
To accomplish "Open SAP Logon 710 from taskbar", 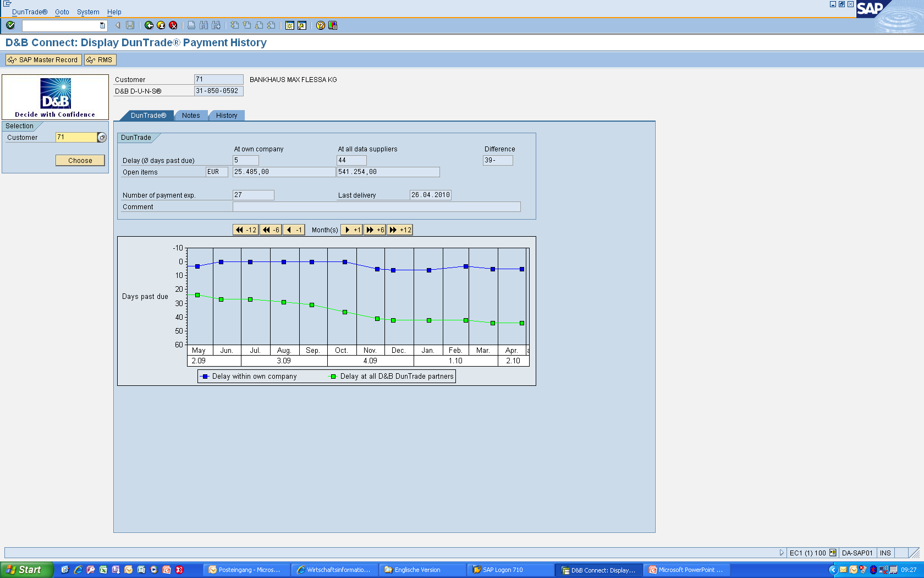I will [x=510, y=570].
